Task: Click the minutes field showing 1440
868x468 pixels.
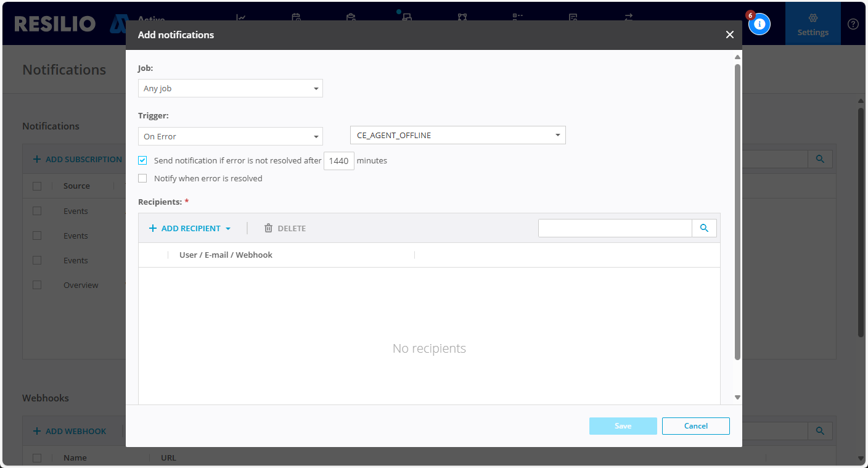Action: [338, 161]
